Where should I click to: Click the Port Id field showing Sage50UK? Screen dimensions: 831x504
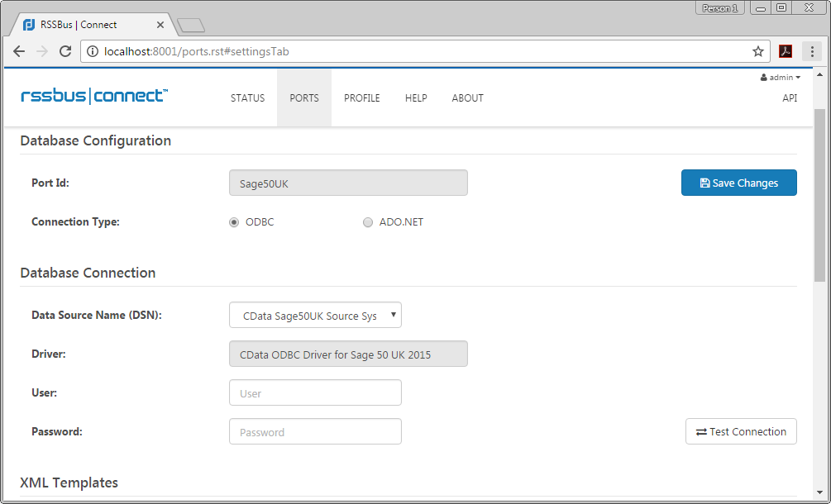tap(348, 183)
